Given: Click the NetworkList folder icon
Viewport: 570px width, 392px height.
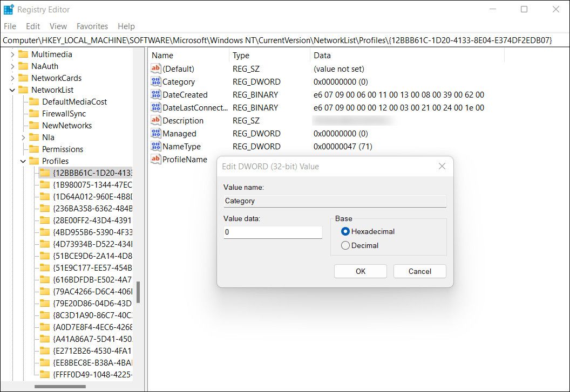Looking at the screenshot, I should [x=23, y=90].
